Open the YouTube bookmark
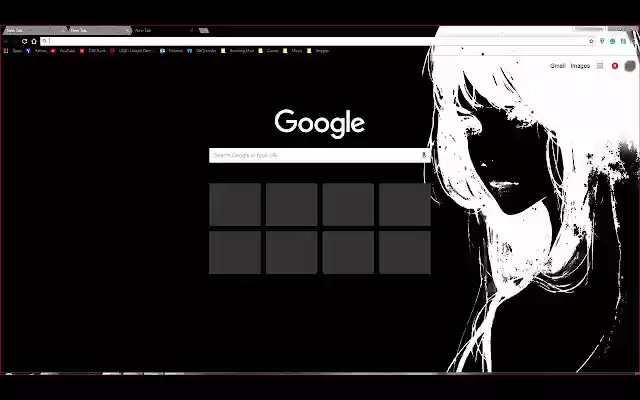Image resolution: width=640 pixels, height=400 pixels. click(63, 51)
